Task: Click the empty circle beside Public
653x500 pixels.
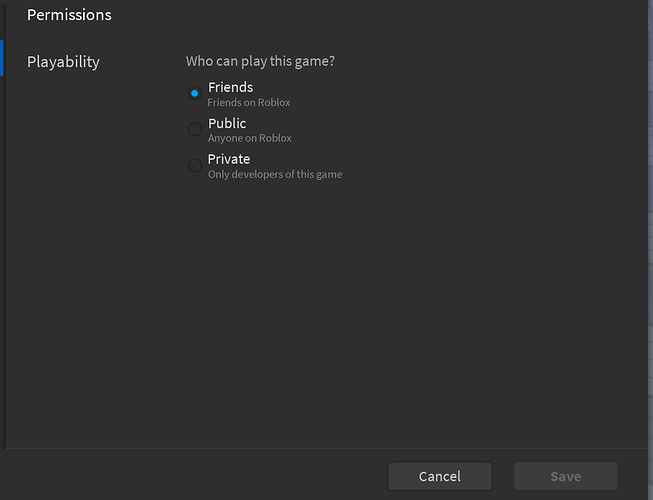Action: pos(194,129)
